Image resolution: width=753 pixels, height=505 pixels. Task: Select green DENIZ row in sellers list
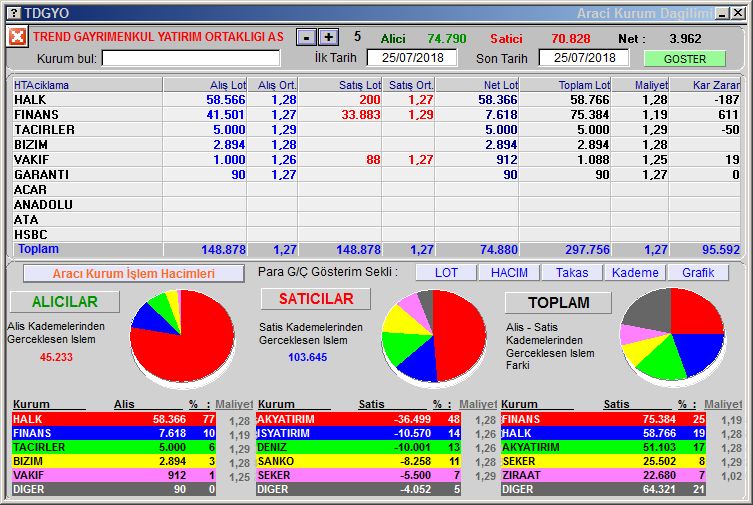tap(359, 447)
